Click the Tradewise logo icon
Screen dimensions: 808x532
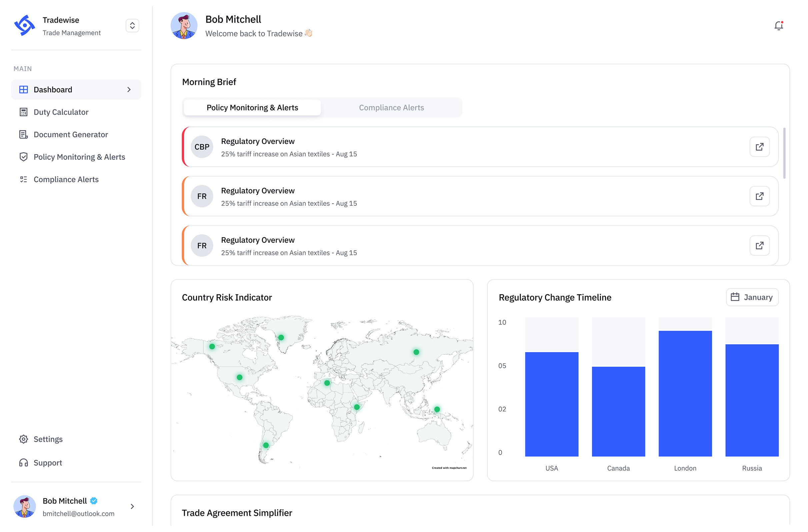click(x=24, y=25)
